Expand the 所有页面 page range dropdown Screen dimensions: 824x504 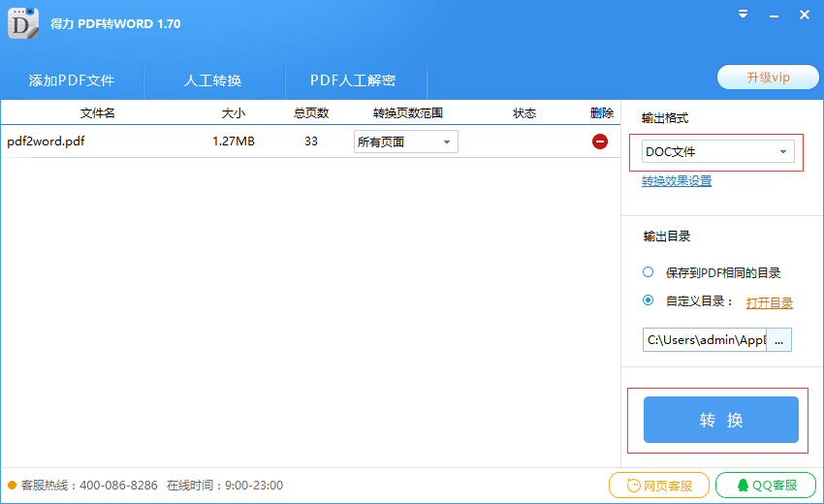click(x=405, y=142)
